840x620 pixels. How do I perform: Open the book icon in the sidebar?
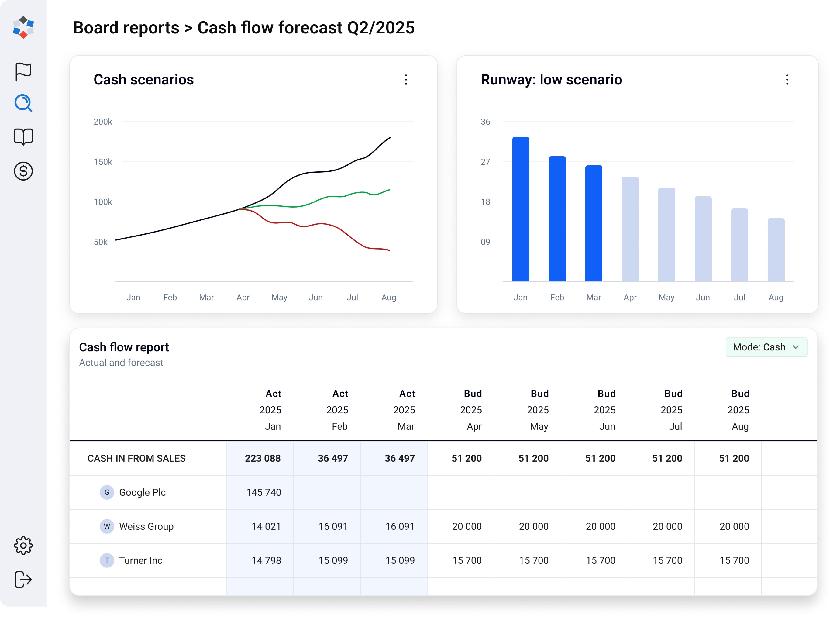pyautogui.click(x=23, y=136)
